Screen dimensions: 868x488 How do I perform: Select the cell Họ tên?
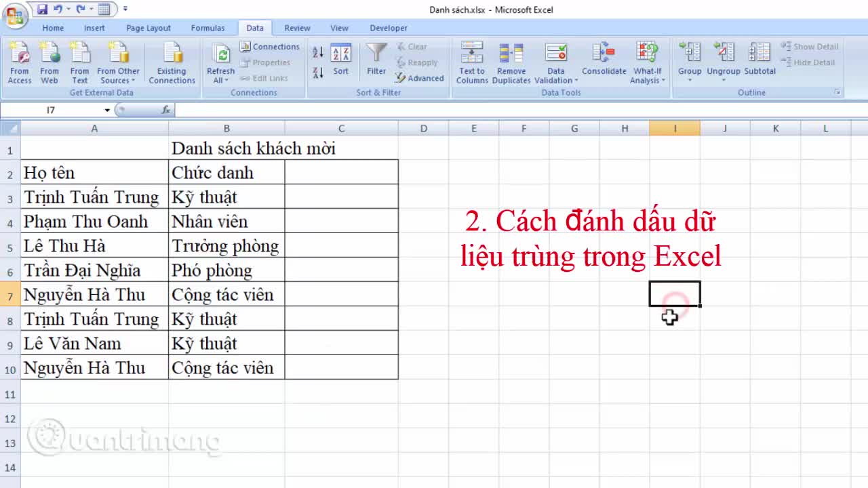(94, 173)
